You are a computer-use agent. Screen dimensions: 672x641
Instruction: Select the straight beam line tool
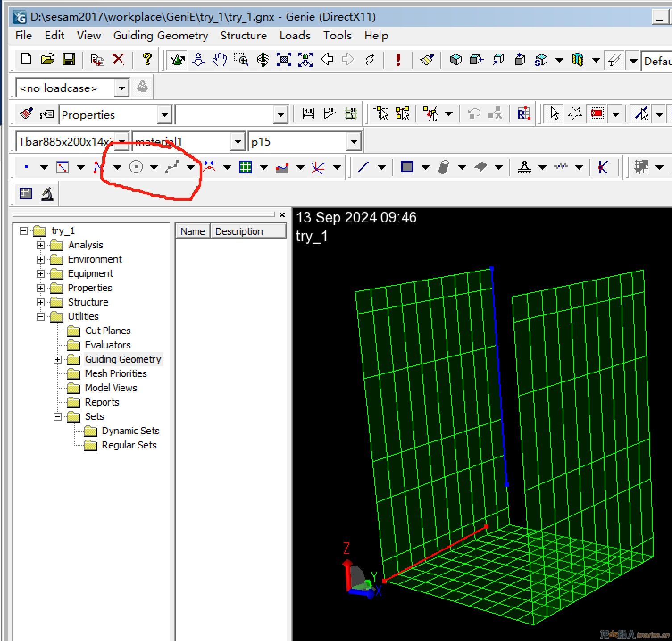point(363,167)
